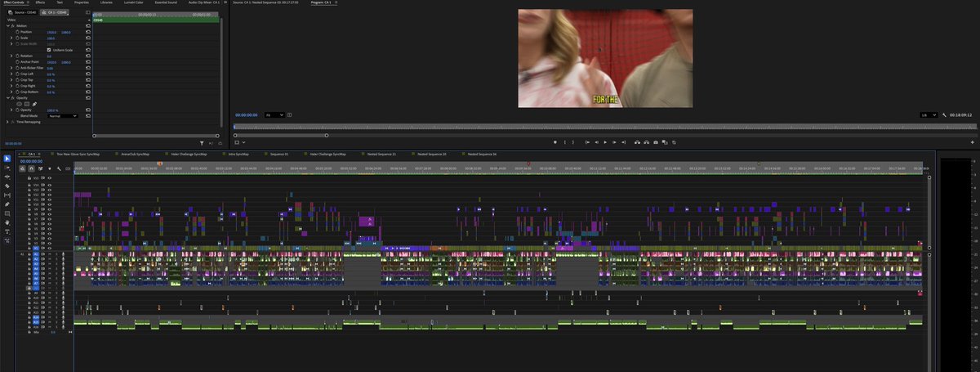This screenshot has width=980, height=372.
Task: Toggle insert sequences as nests icon
Action: [x=23, y=168]
